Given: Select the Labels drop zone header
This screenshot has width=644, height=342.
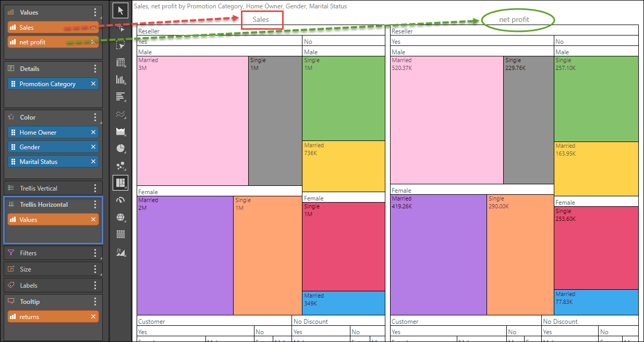Looking at the screenshot, I should point(53,286).
